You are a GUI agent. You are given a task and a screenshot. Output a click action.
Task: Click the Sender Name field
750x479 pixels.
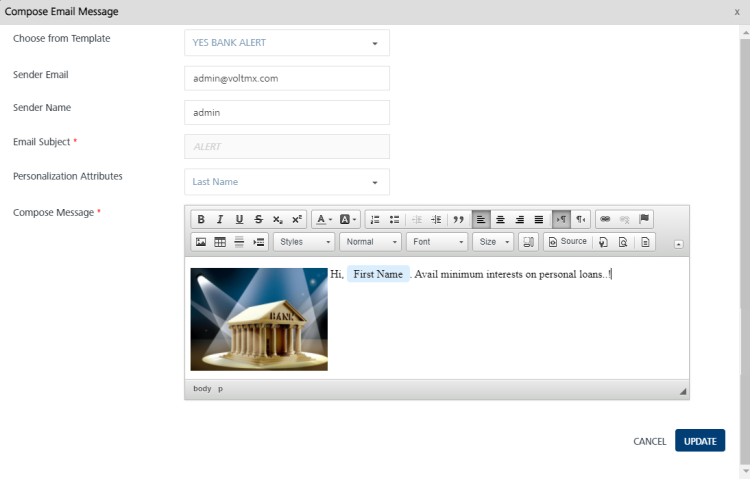pyautogui.click(x=287, y=112)
